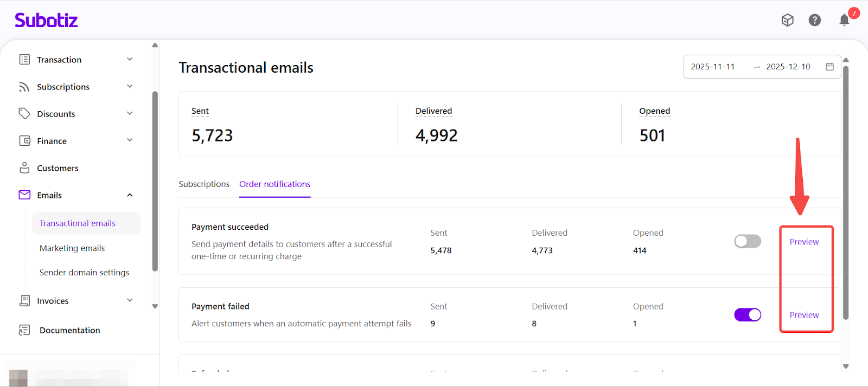Expand the Transaction menu chevron

click(x=130, y=59)
